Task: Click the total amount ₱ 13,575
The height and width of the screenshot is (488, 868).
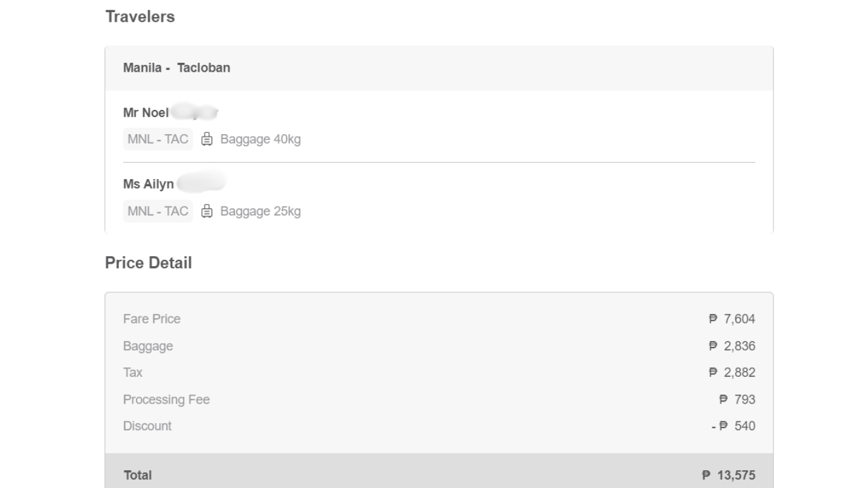Action: [x=729, y=475]
